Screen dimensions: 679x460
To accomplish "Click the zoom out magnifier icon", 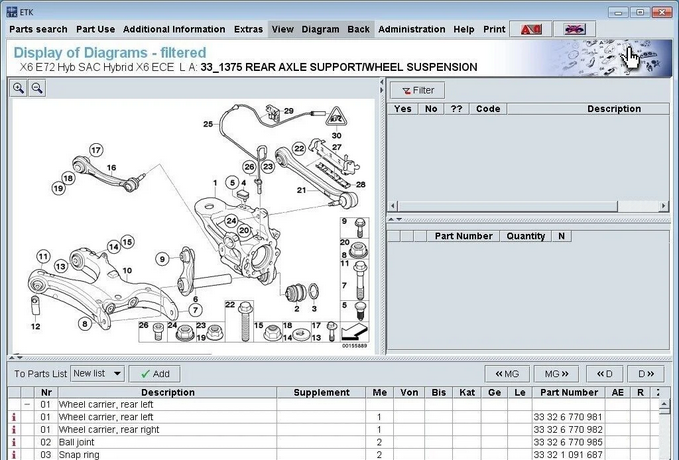I will pos(37,88).
